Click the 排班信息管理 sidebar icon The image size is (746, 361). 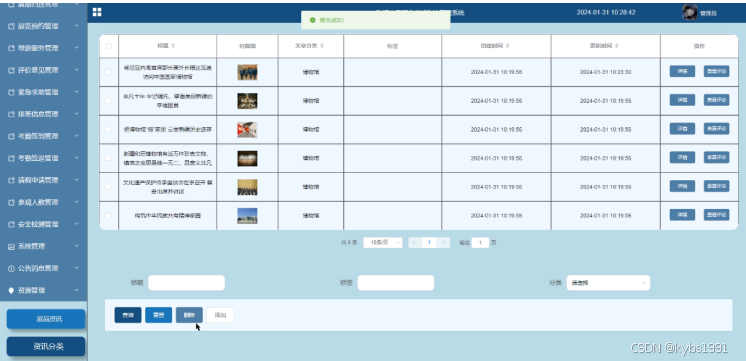click(11, 114)
